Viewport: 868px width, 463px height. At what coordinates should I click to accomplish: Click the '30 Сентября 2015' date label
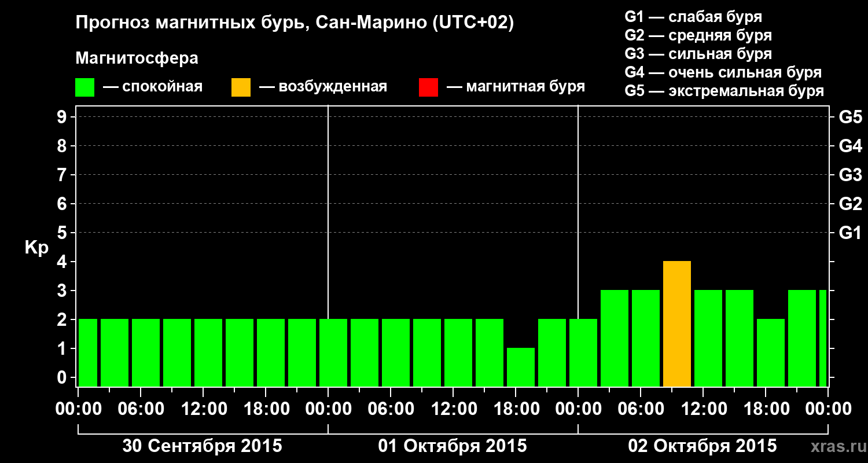pos(203,446)
